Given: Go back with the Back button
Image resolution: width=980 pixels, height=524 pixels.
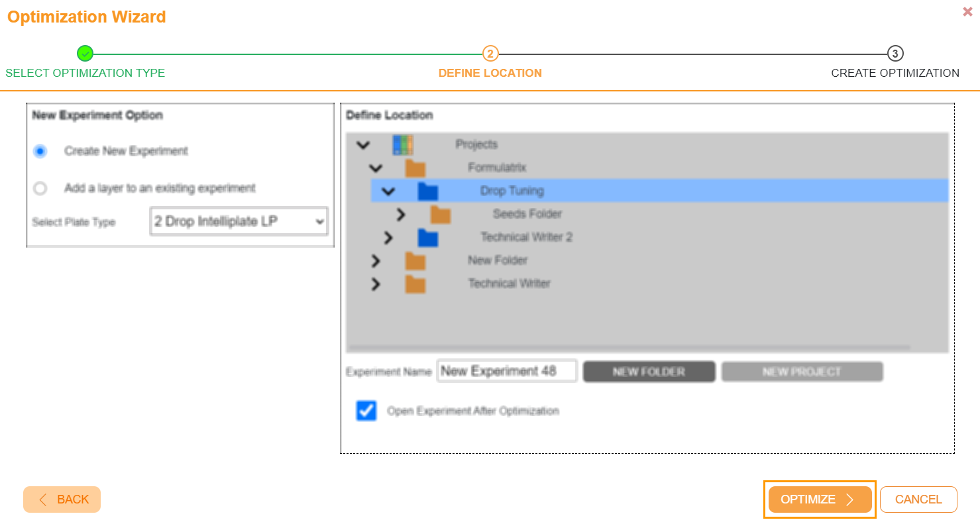Looking at the screenshot, I should (62, 499).
